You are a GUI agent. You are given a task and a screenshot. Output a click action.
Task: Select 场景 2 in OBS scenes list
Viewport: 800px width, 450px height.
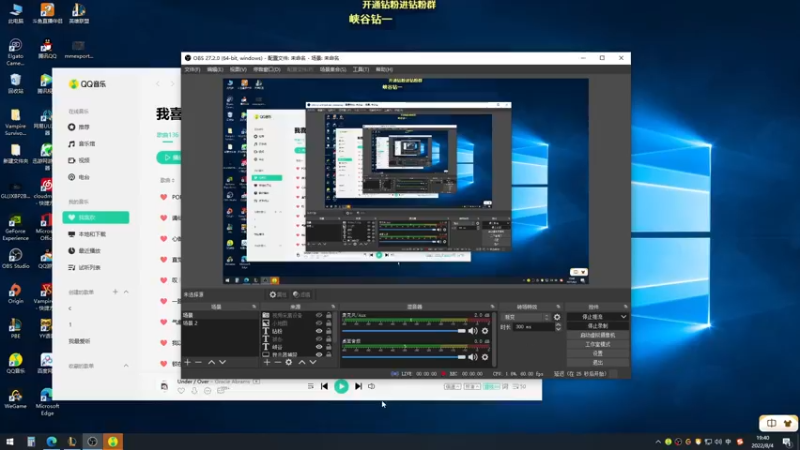(220, 323)
